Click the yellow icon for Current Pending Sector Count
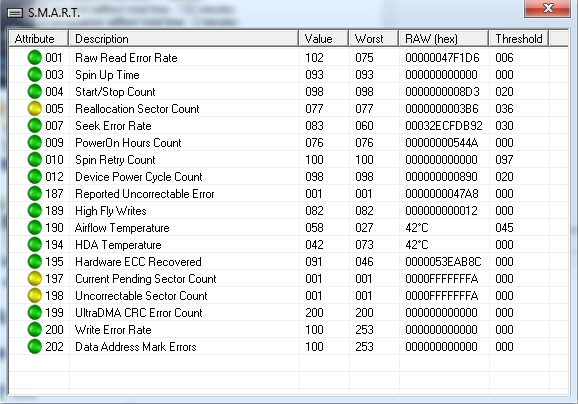Screen dimensions: 578x404 click(x=35, y=278)
